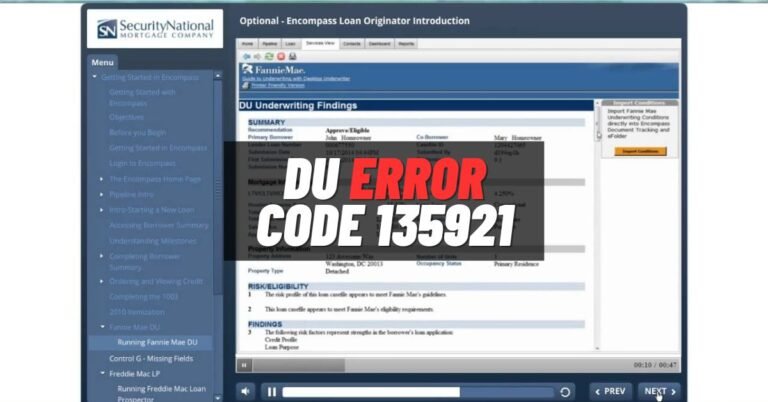
Task: Select Control G - Missing Fields item
Action: [151, 358]
